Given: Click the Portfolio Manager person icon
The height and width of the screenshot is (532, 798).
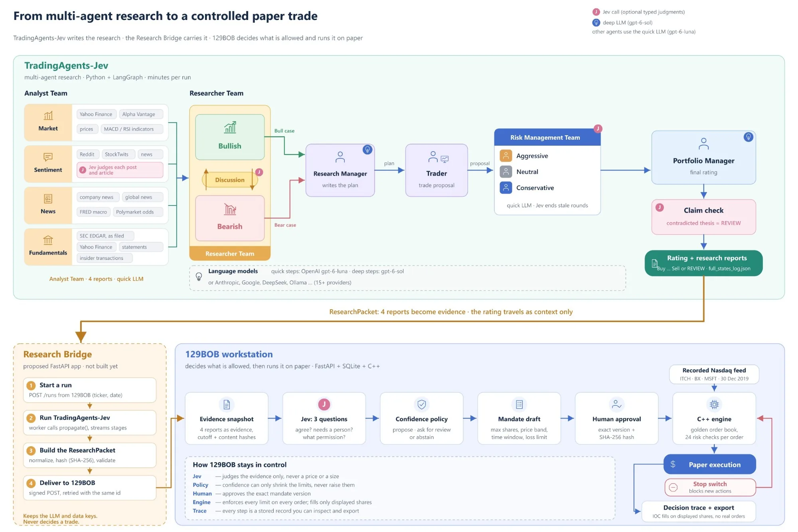Looking at the screenshot, I should [704, 144].
